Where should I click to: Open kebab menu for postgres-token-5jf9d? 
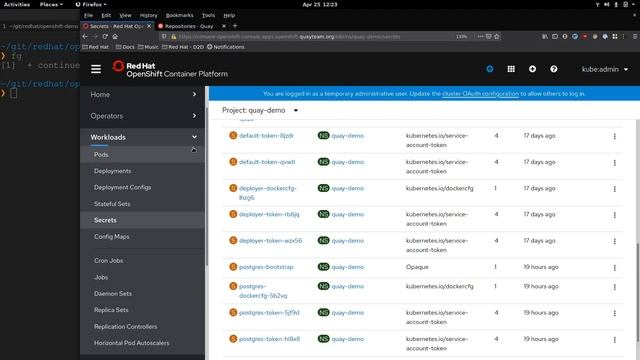click(614, 313)
